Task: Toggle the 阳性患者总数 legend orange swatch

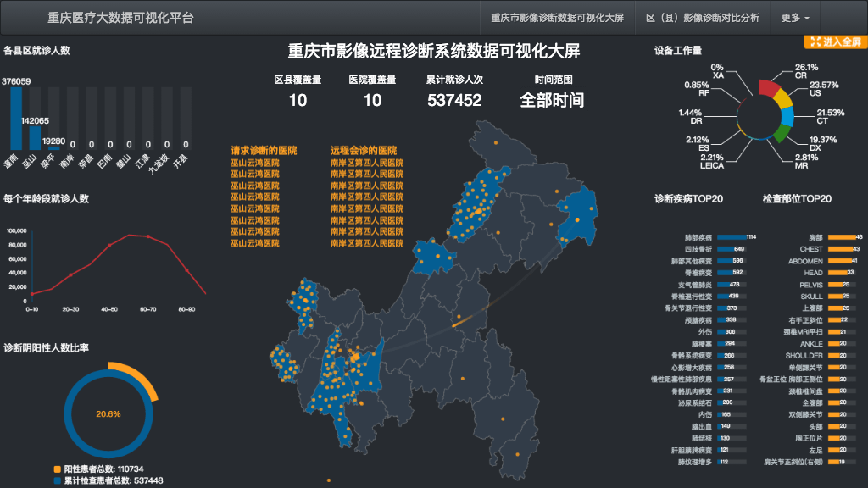Action: tap(57, 469)
